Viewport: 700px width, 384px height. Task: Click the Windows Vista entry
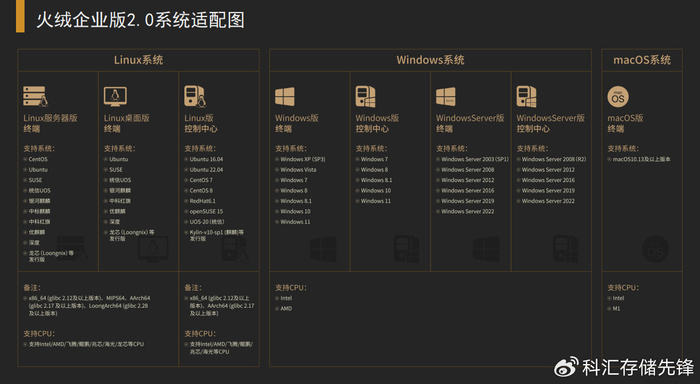pos(298,170)
